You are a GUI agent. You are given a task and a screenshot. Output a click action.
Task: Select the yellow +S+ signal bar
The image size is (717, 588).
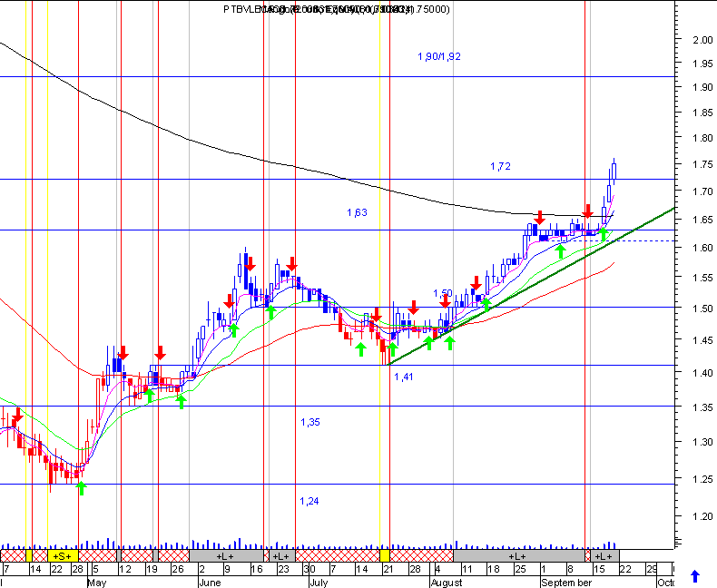tap(63, 556)
